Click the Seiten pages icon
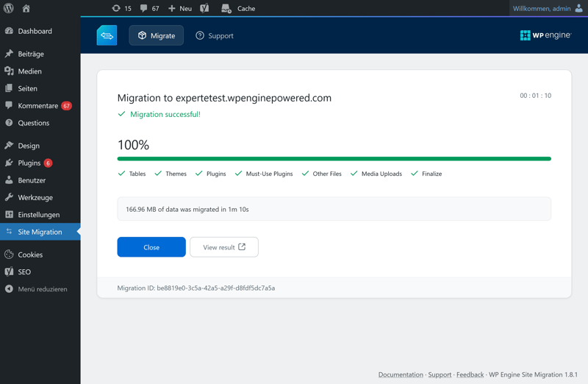This screenshot has height=384, width=588. pyautogui.click(x=9, y=88)
